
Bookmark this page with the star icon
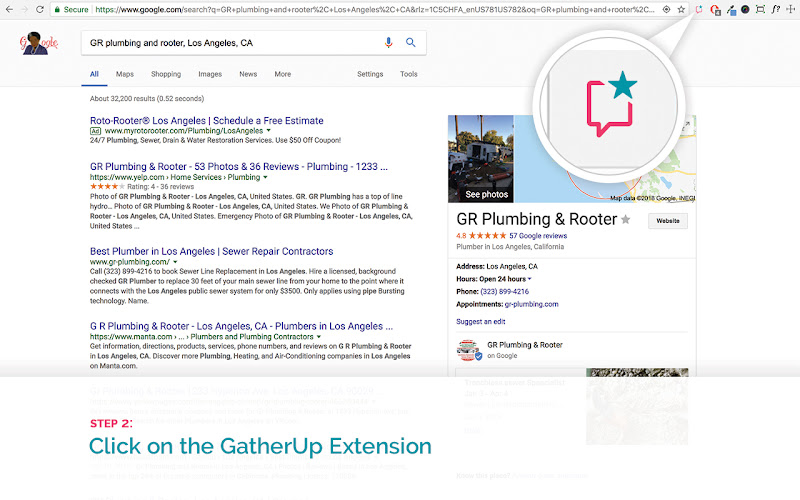click(681, 9)
